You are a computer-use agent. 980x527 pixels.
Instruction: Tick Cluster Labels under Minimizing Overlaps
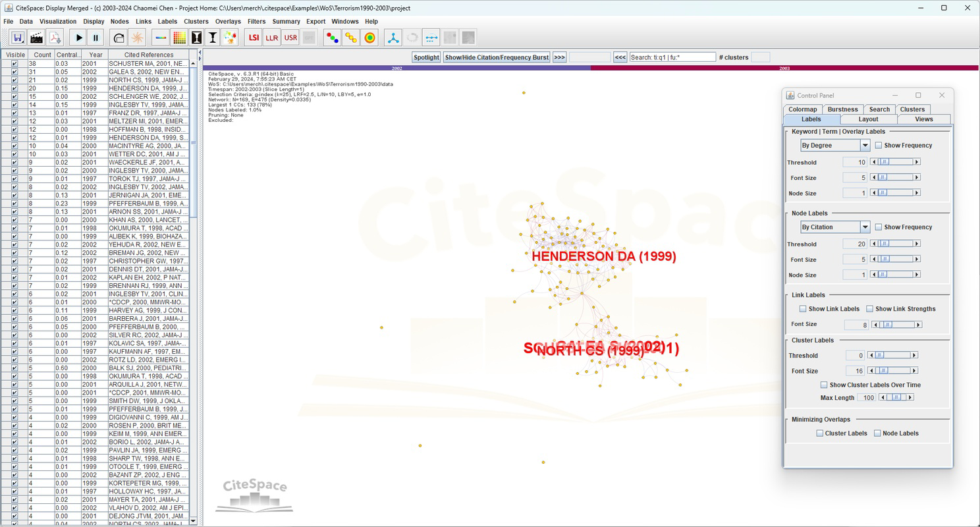[x=820, y=433]
